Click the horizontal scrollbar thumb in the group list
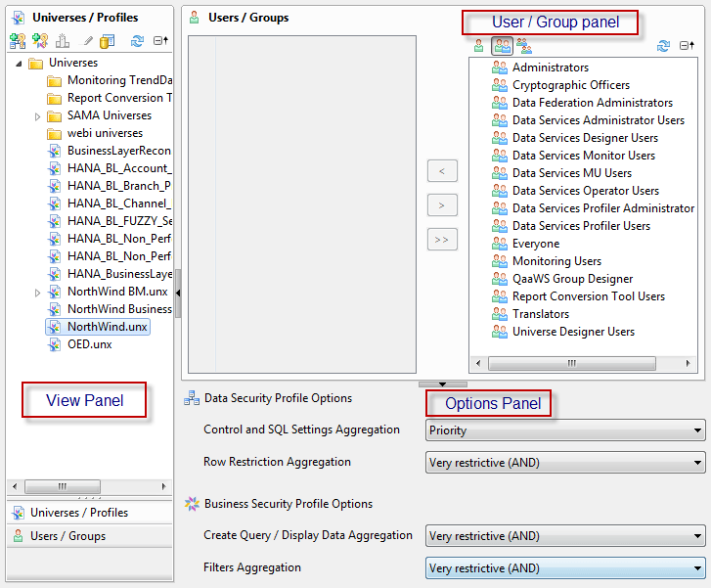This screenshot has height=588, width=711. click(x=572, y=363)
